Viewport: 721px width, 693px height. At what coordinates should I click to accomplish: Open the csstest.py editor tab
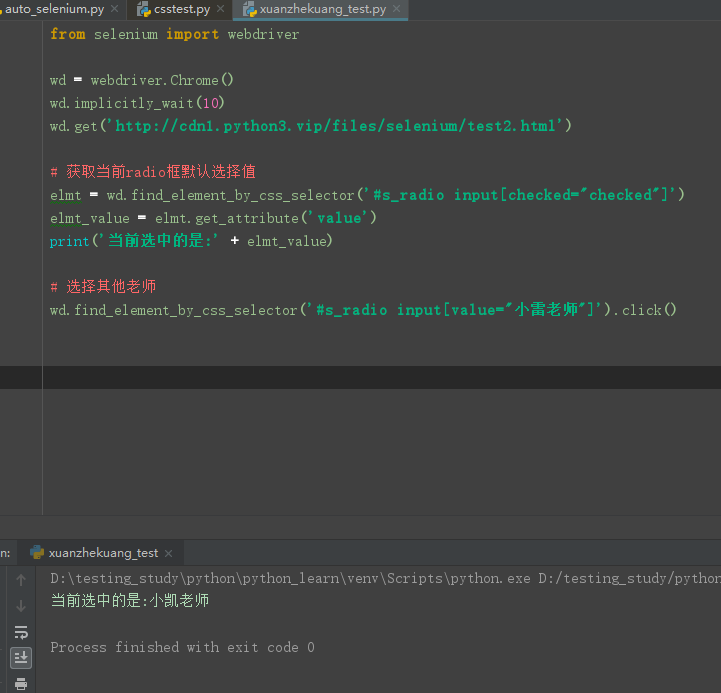pyautogui.click(x=182, y=9)
